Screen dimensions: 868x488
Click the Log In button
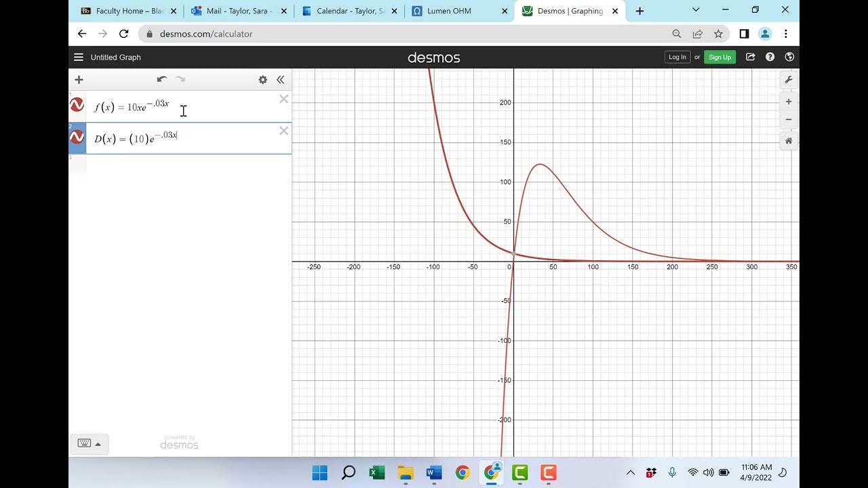[x=677, y=58]
